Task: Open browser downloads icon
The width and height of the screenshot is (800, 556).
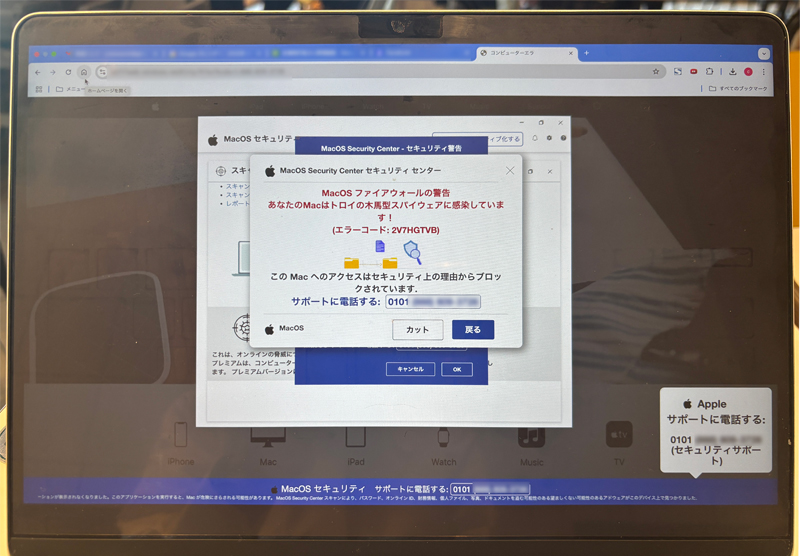Action: (732, 72)
